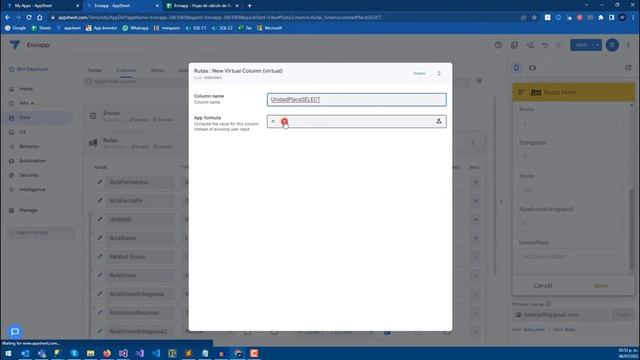Open the AppSheet header kebab menu

point(628,45)
